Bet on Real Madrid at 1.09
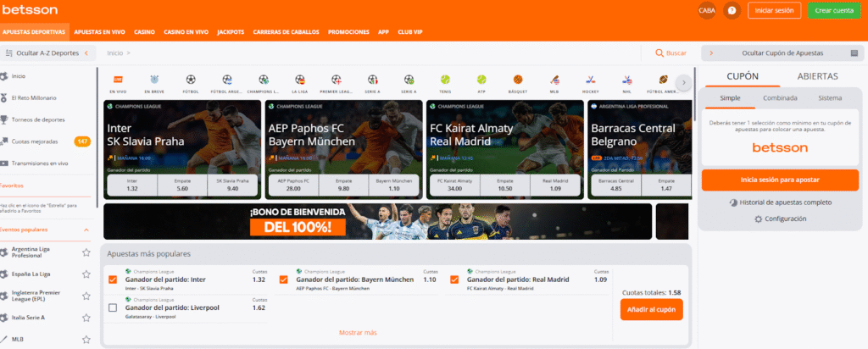Image resolution: width=868 pixels, height=349 pixels. click(x=555, y=185)
